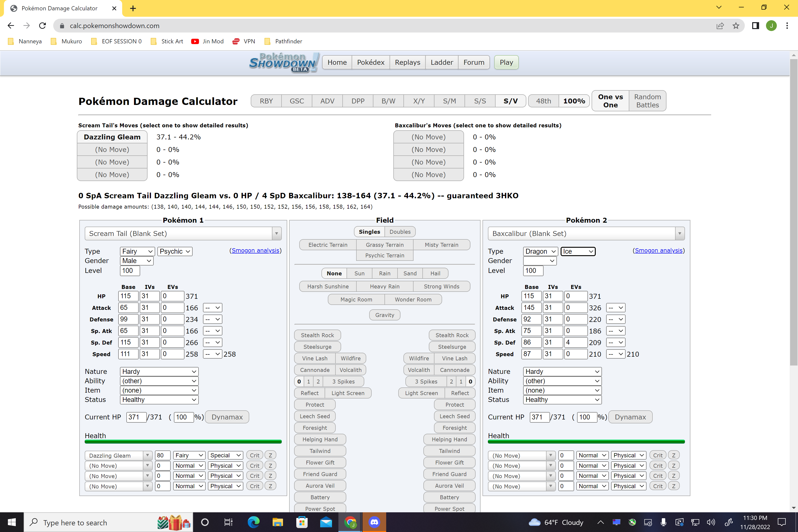Open the Pokédex nav item
798x532 pixels.
370,62
